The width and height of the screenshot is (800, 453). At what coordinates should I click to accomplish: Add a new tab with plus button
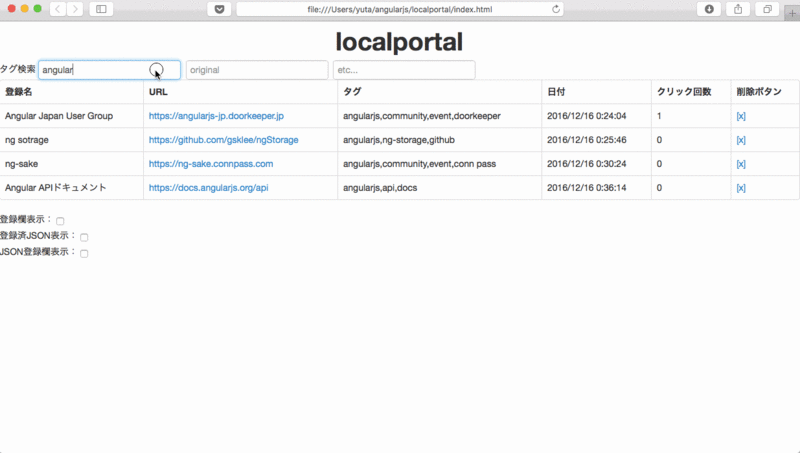(792, 13)
